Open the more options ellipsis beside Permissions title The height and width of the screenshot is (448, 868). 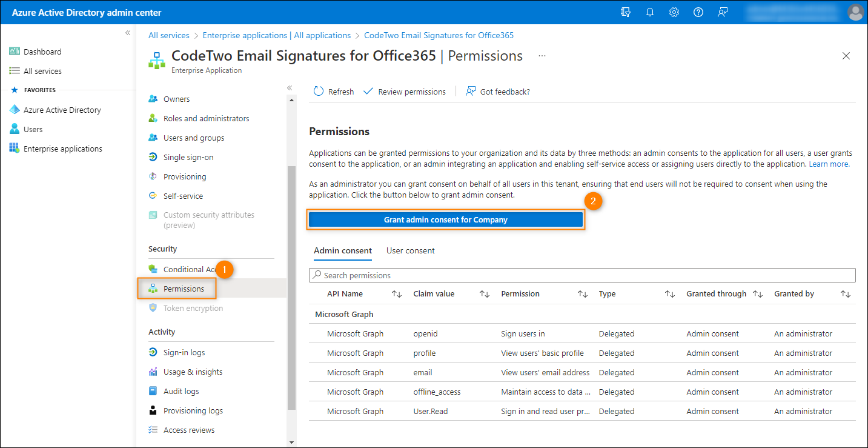tap(542, 56)
